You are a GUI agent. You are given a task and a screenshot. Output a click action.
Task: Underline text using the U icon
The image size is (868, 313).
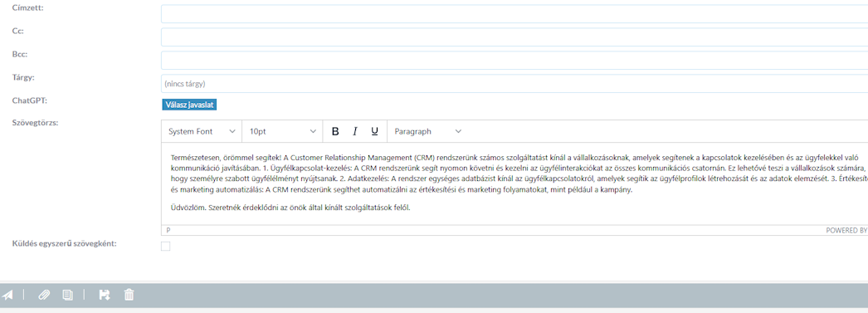375,131
